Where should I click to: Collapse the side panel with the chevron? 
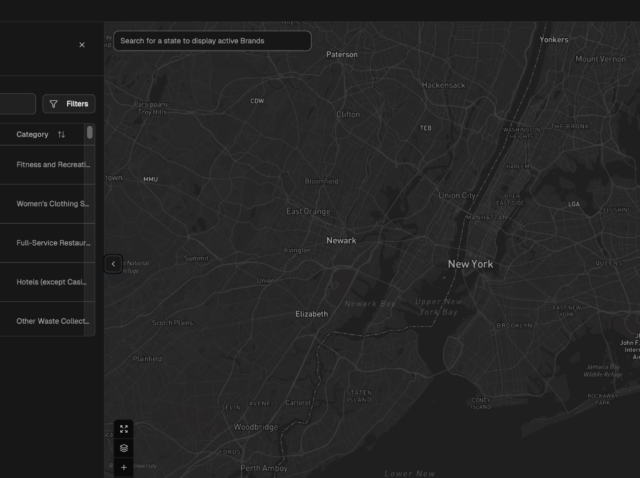[x=113, y=264]
